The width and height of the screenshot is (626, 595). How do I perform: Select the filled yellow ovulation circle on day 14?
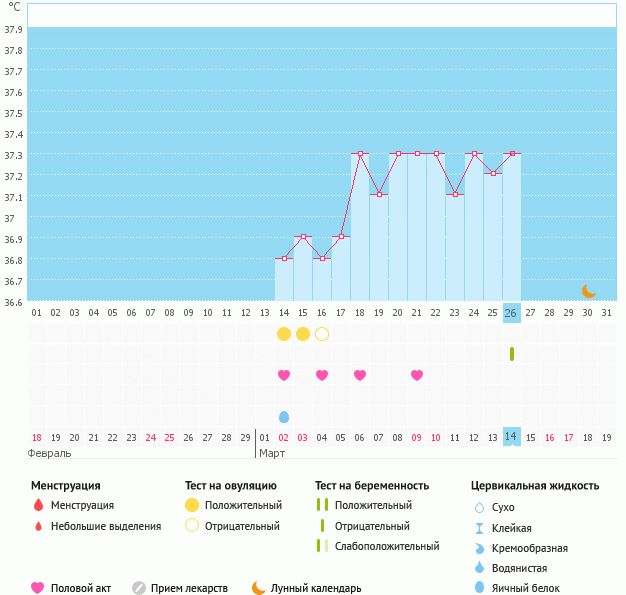(x=284, y=333)
